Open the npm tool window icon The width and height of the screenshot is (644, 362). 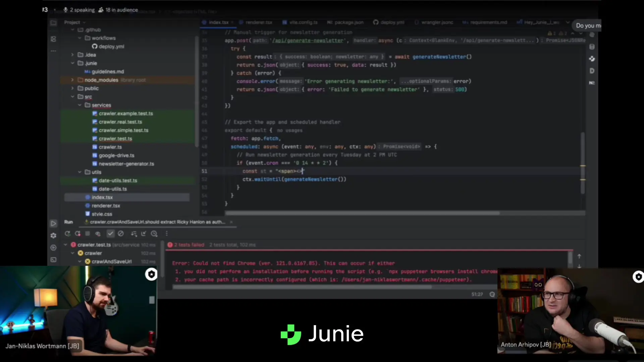pyautogui.click(x=592, y=83)
